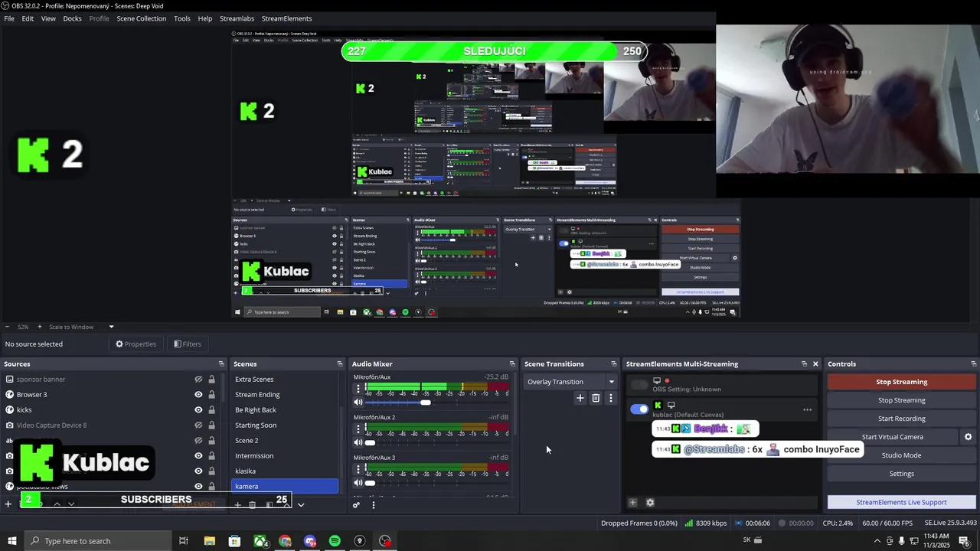Open Windows Start menu
This screenshot has height=551, width=980.
(11, 541)
